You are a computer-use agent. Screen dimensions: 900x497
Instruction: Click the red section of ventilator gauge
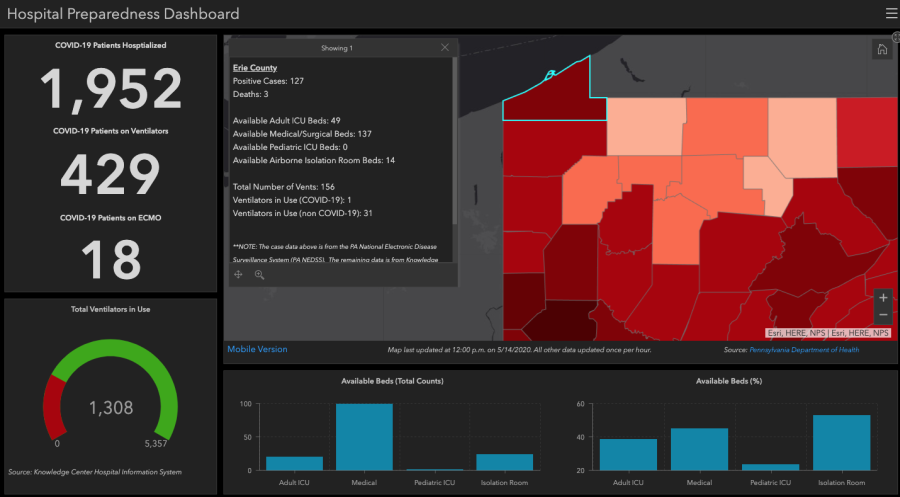pos(54,407)
